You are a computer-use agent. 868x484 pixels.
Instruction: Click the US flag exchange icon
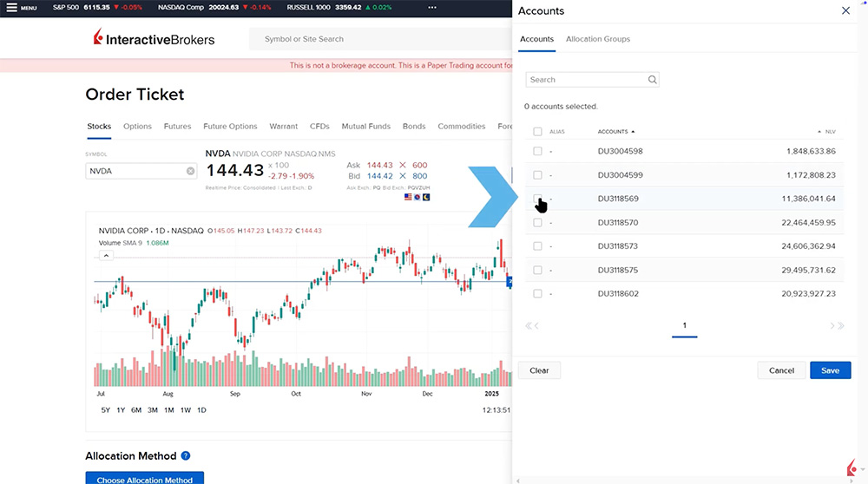click(408, 197)
